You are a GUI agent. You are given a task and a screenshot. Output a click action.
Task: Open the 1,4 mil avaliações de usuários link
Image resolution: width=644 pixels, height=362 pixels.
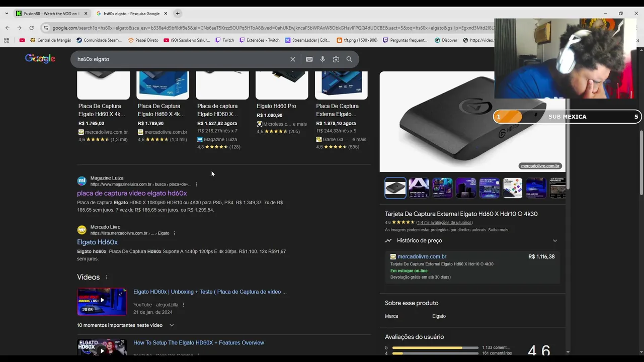pyautogui.click(x=445, y=222)
